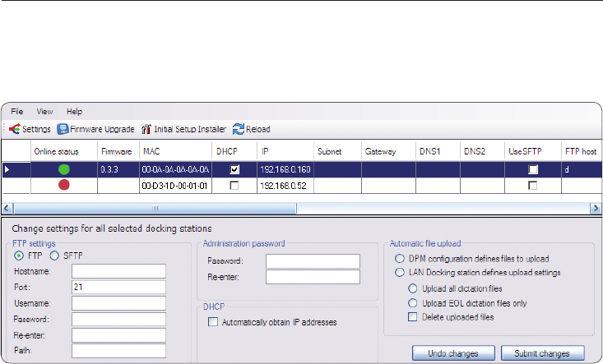Uncheck DHCP for the 192.168.0.160 station
Screen dimensions: 603x364
pyautogui.click(x=234, y=169)
